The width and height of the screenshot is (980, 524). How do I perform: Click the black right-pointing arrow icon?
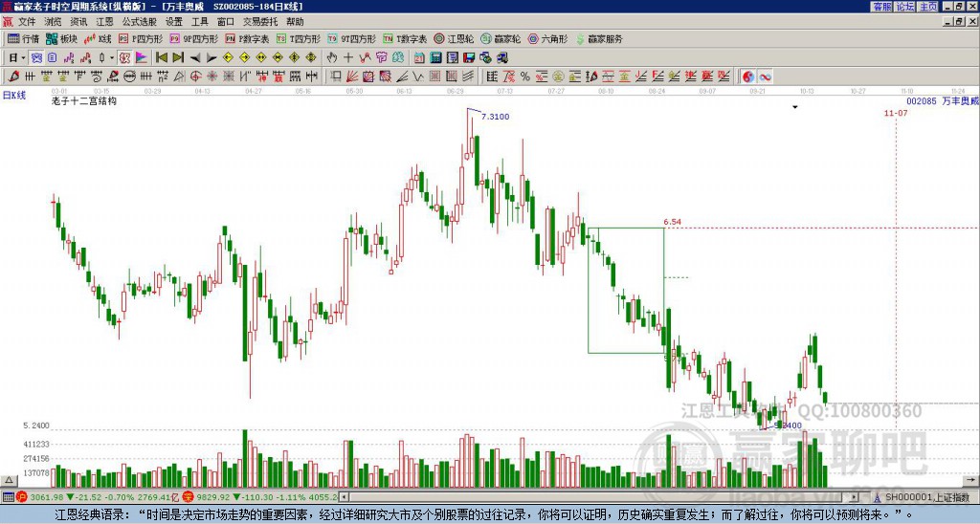pos(212,57)
